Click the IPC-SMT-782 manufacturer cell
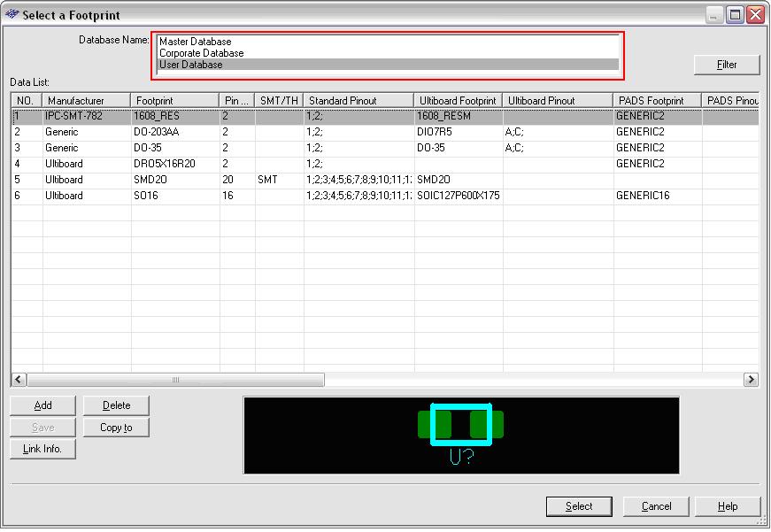771x532 pixels. [x=87, y=116]
